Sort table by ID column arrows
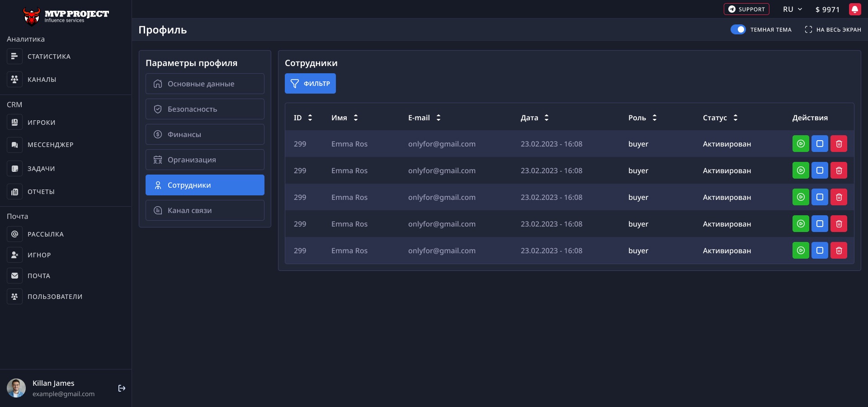Screen dimensions: 868x407 [x=310, y=118]
